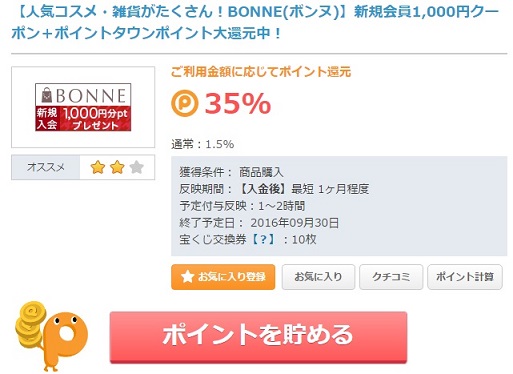Click the BONNE 1,000円分pt banner thumbnail
The image size is (513, 374).
coord(83,107)
